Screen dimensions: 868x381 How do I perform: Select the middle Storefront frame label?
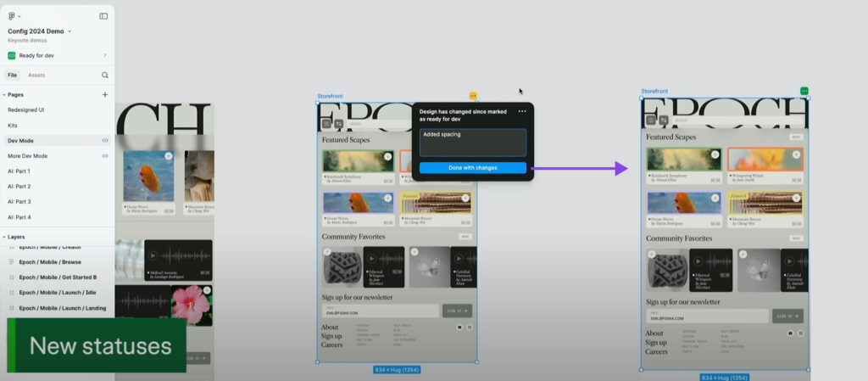(x=330, y=97)
